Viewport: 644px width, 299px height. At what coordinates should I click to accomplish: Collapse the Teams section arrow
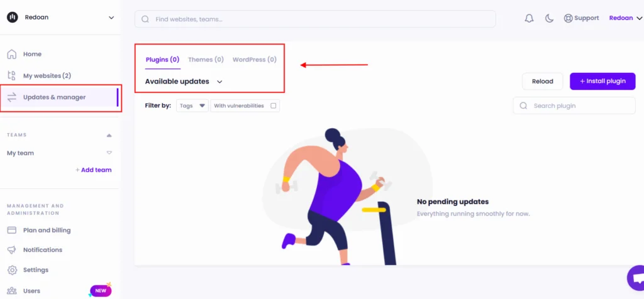(x=109, y=135)
